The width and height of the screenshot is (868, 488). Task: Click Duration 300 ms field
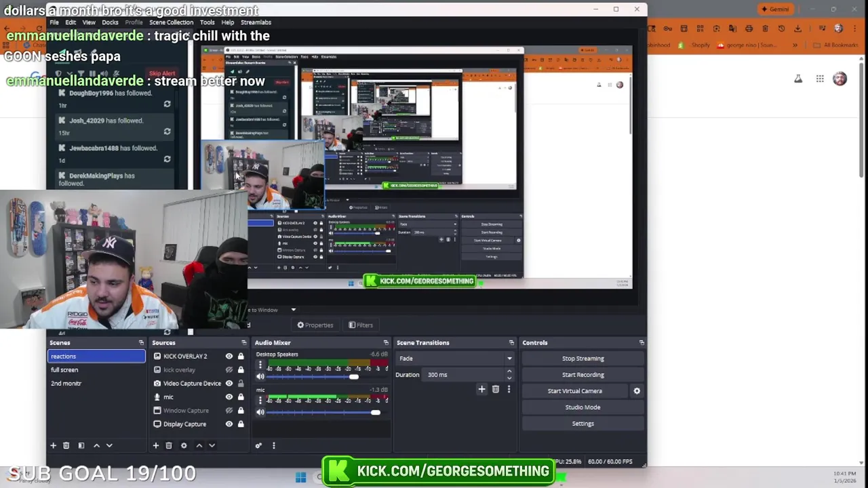(x=465, y=375)
